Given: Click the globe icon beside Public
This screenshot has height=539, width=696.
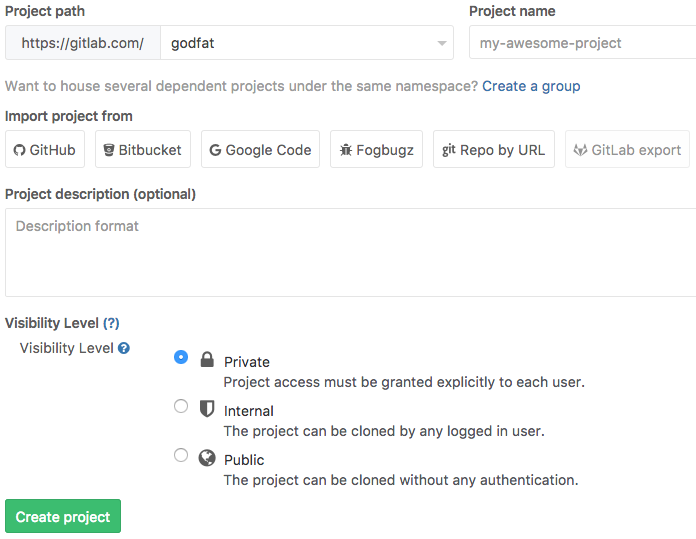Looking at the screenshot, I should click(x=207, y=458).
